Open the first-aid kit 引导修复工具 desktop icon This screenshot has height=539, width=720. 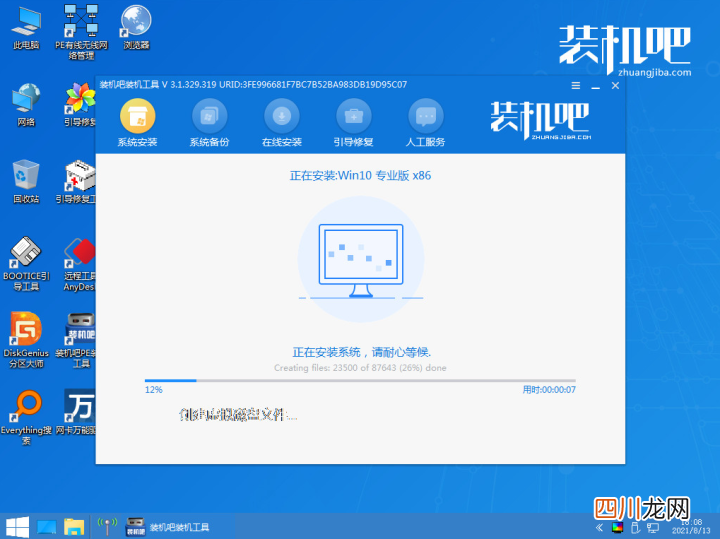coord(77,182)
